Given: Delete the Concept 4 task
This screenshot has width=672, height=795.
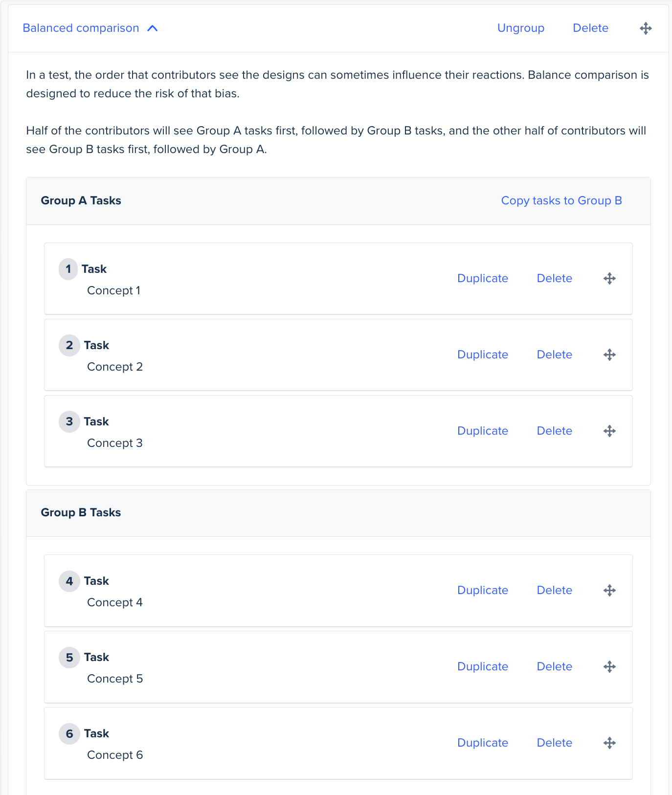Looking at the screenshot, I should pos(554,591).
